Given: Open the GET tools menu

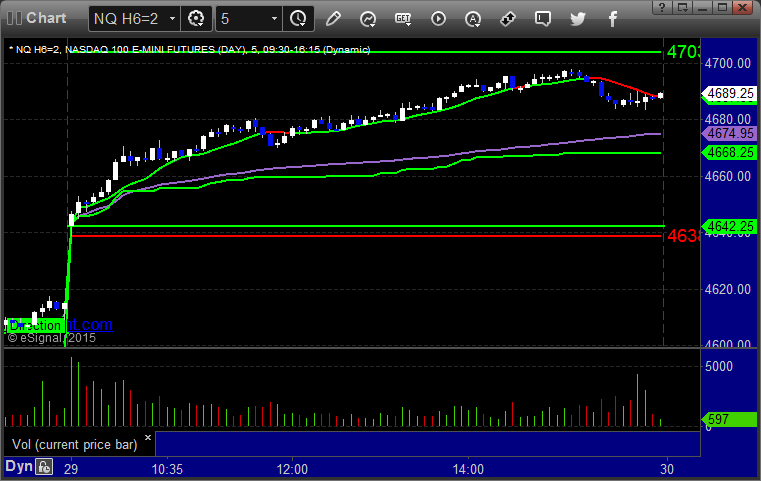Looking at the screenshot, I should 403,19.
